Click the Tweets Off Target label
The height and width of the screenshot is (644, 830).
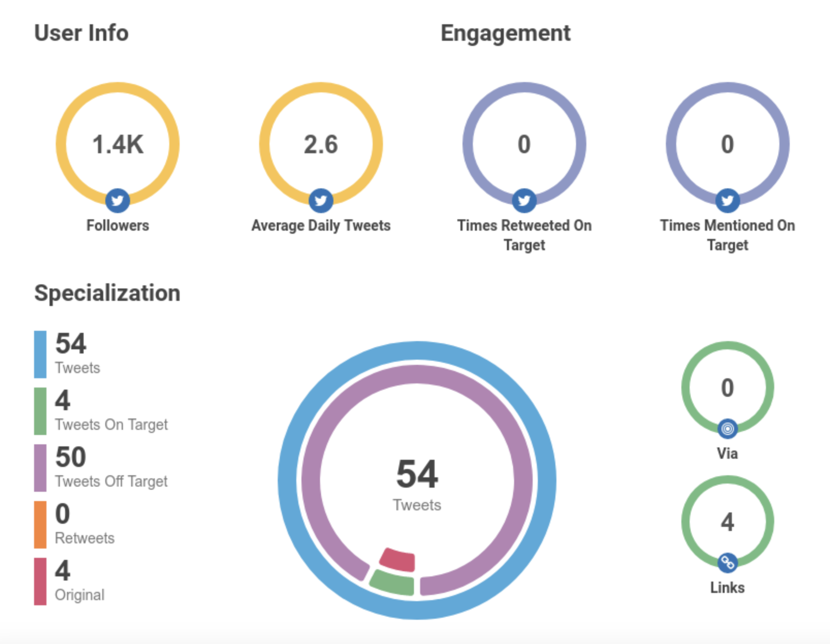pos(111,481)
